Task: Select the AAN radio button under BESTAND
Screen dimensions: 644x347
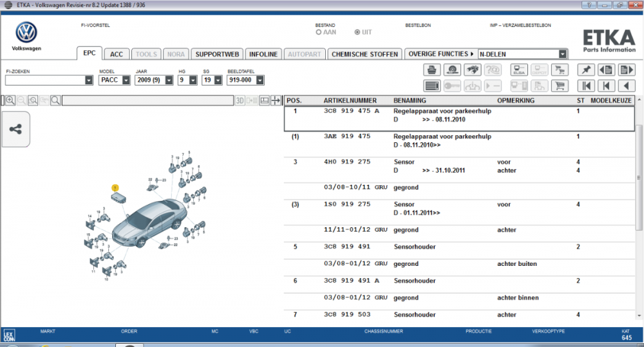Action: click(319, 32)
